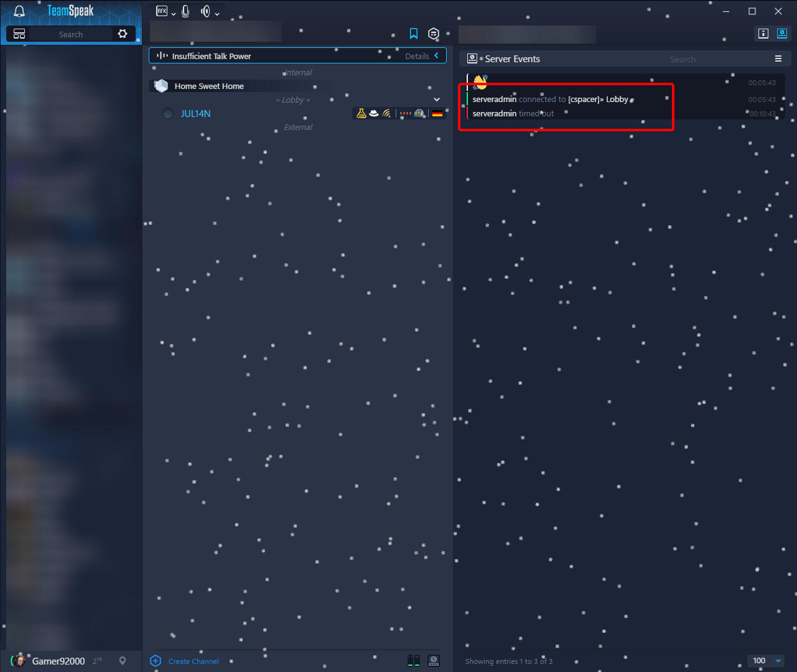
Task: Open the bookmarks icon
Action: pos(413,34)
